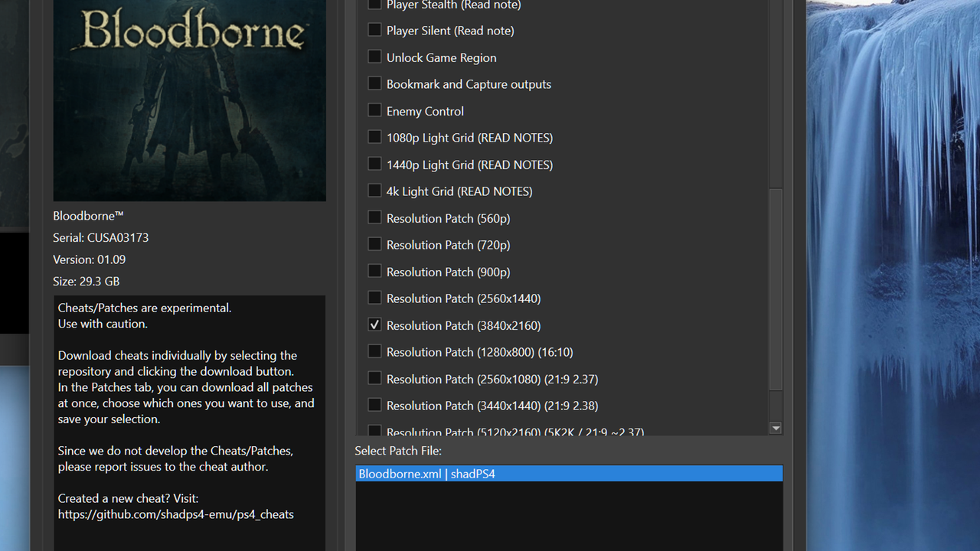Screen dimensions: 980x551
Task: Click the Bloodborne™ game title text
Action: coord(88,216)
